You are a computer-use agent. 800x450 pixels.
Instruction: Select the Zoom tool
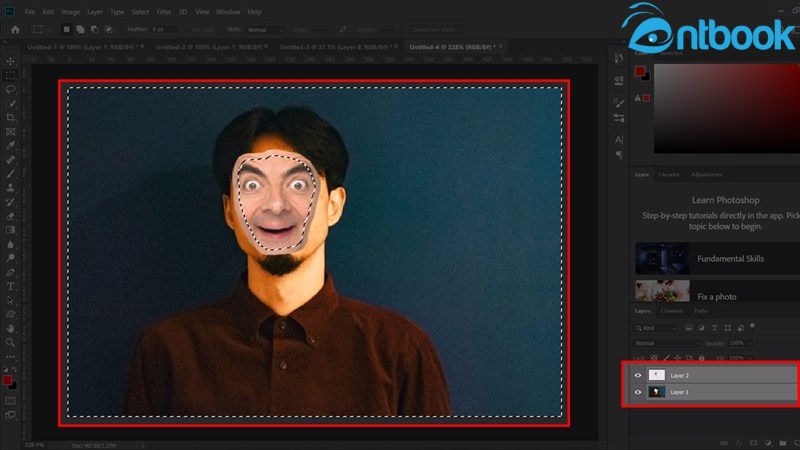click(x=10, y=342)
